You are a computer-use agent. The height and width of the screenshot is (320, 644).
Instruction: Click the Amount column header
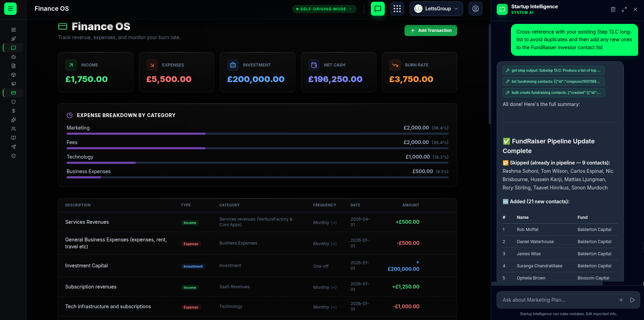pos(411,205)
